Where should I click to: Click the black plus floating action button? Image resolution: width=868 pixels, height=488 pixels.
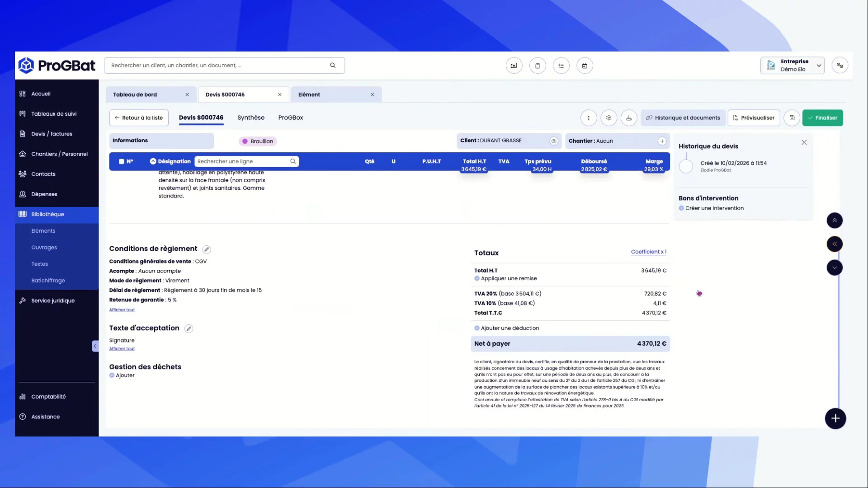835,418
